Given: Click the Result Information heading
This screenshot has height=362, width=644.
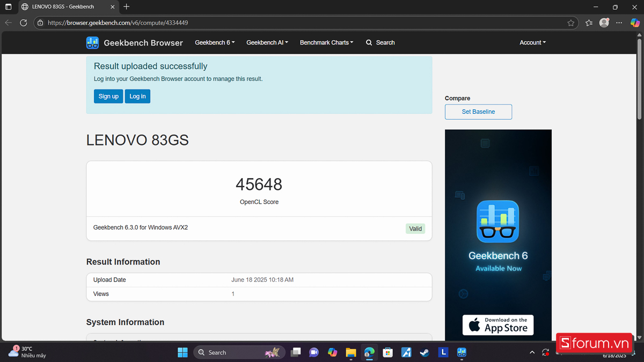Looking at the screenshot, I should coord(123,262).
